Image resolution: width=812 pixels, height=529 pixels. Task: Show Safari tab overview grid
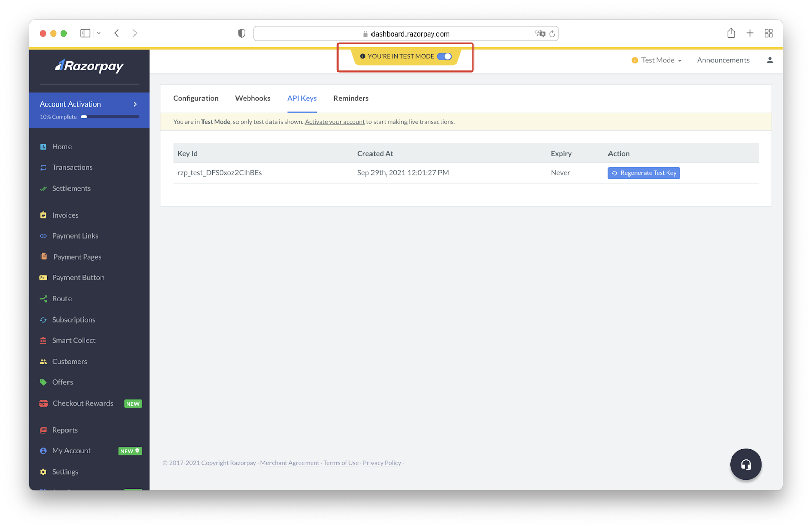click(768, 33)
